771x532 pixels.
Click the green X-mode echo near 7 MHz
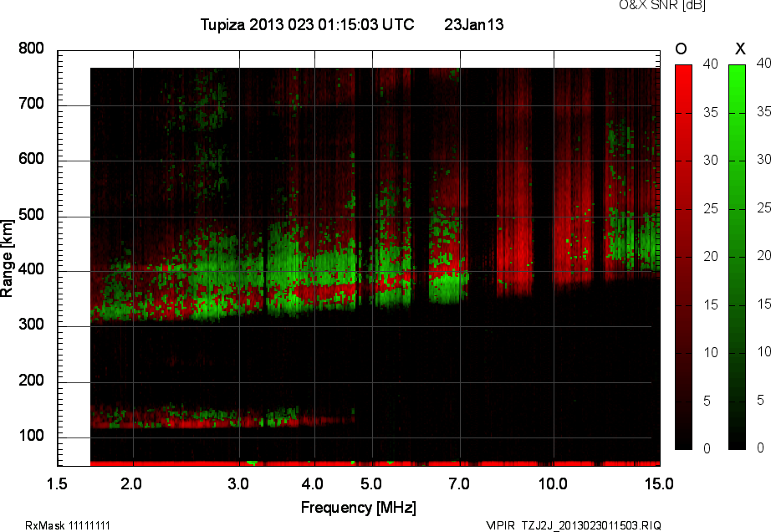pos(447,288)
